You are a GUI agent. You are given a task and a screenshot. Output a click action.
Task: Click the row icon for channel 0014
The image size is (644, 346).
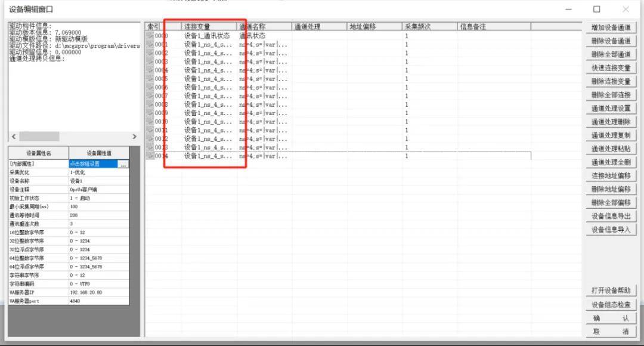(150, 156)
